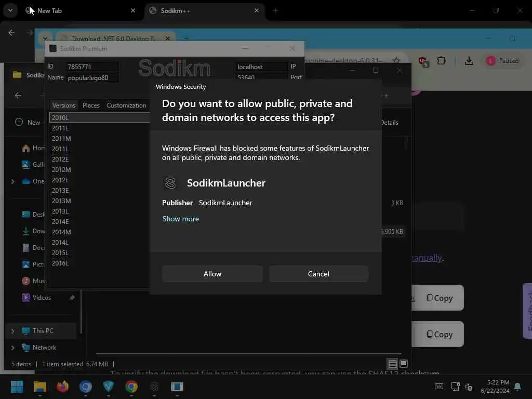Open the Windows Start menu

coord(17,387)
